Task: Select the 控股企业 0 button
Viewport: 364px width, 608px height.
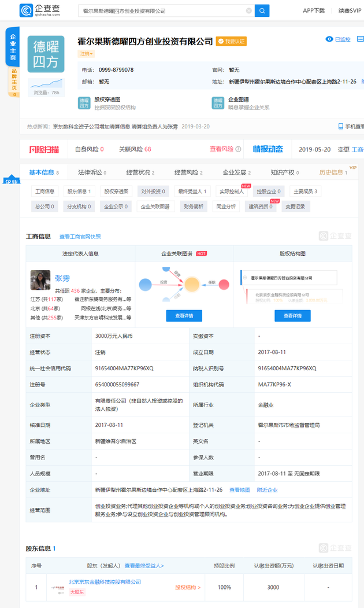Action: 269,191
